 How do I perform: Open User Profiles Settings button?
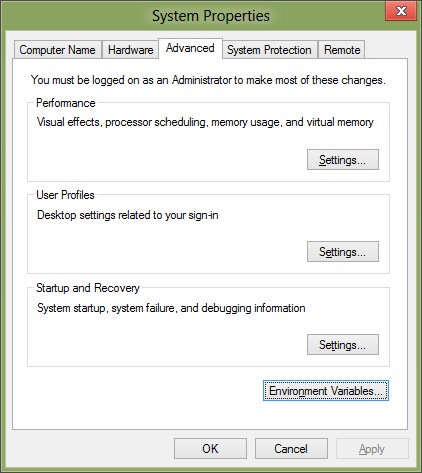[343, 252]
